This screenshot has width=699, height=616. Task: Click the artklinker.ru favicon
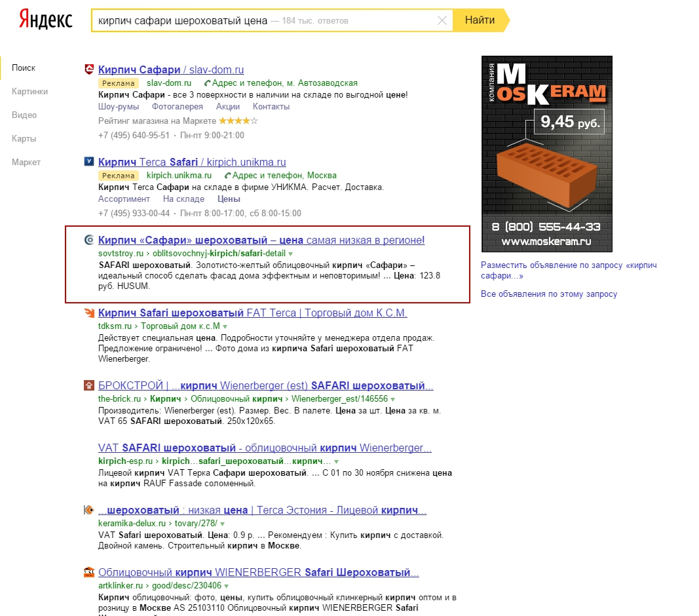[x=89, y=572]
